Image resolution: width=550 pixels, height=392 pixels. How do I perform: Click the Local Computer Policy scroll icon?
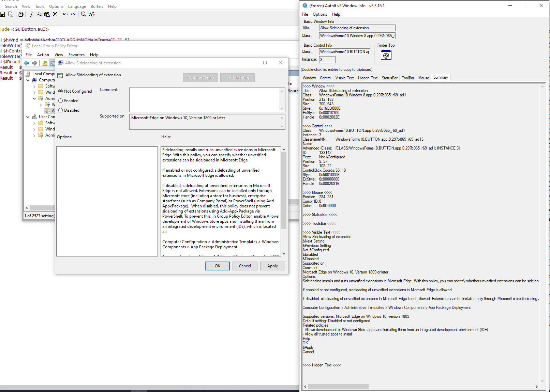pyautogui.click(x=28, y=74)
